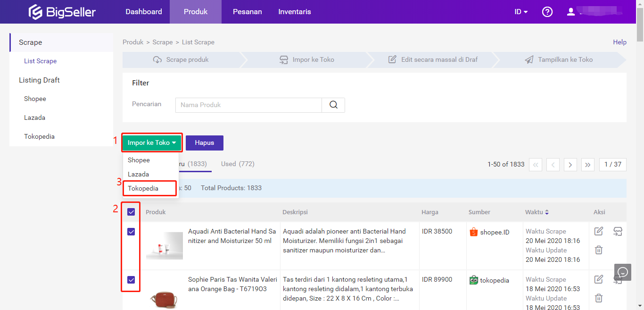Switch to the Used (772) tab

[x=238, y=164]
